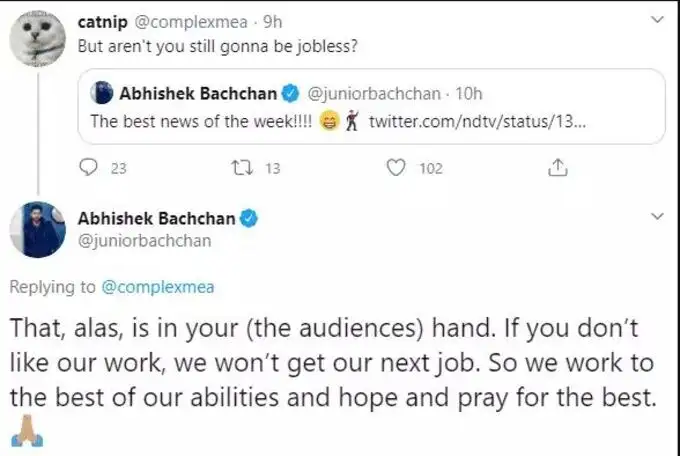Expand catnip tweet options chevron

tap(656, 19)
